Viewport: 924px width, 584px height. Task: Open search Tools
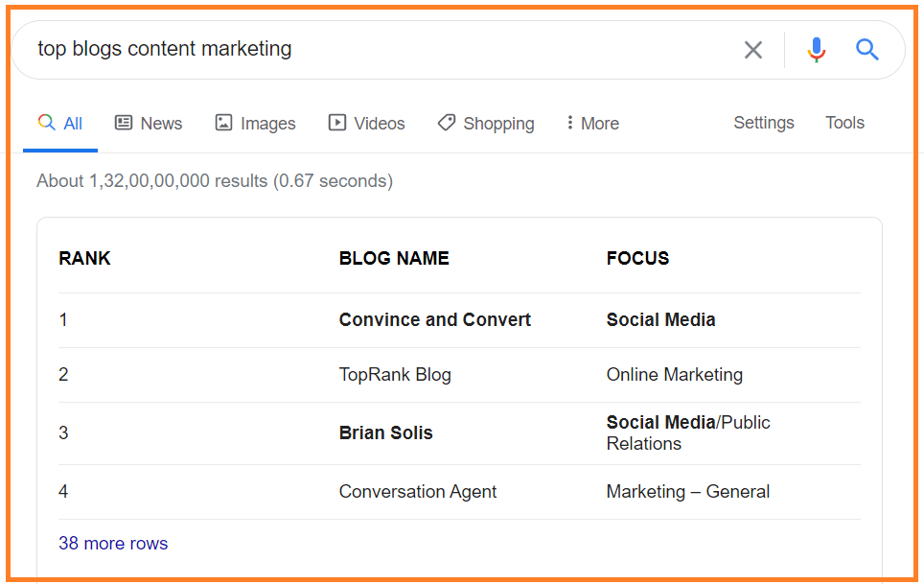click(844, 123)
